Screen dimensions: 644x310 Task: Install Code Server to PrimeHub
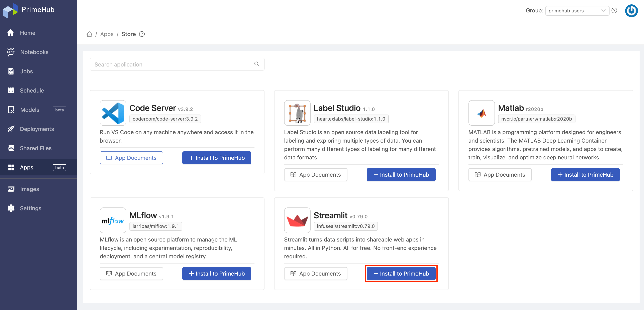(216, 158)
